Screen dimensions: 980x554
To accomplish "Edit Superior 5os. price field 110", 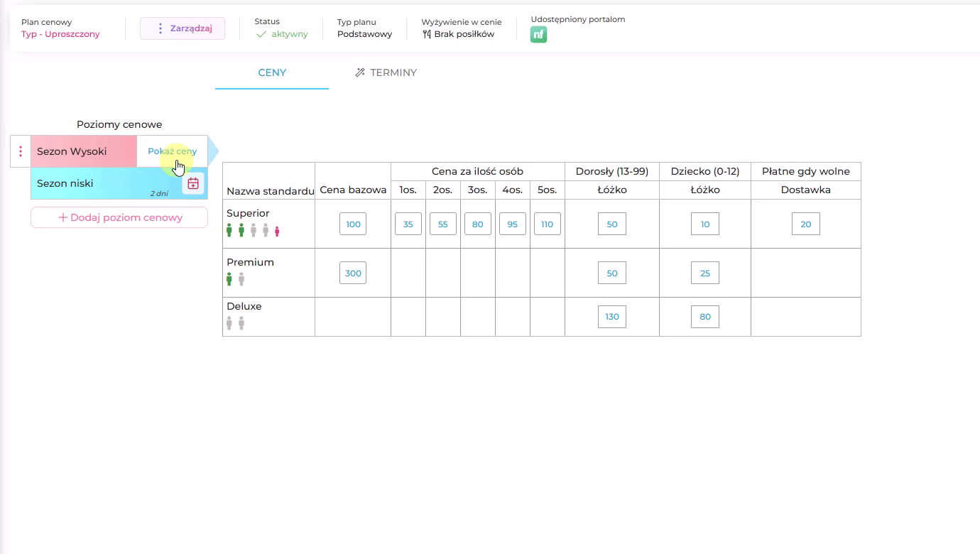I will [x=548, y=224].
